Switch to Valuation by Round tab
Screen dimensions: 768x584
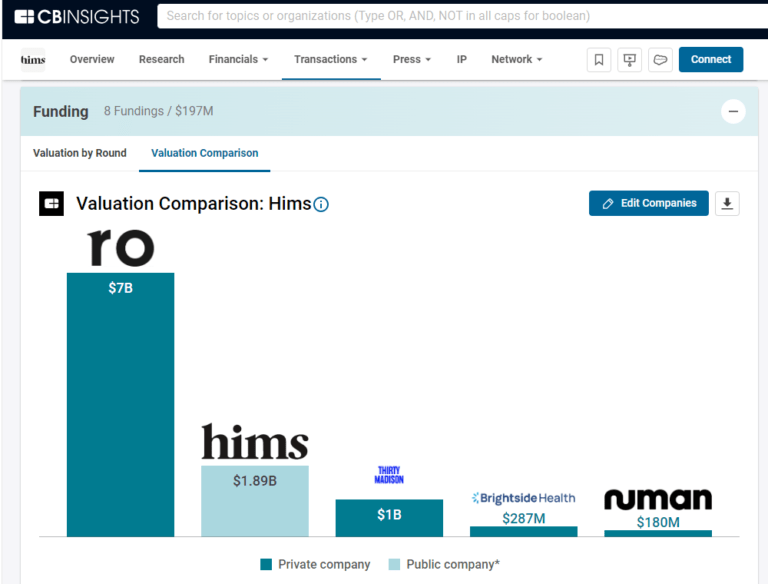click(x=80, y=153)
